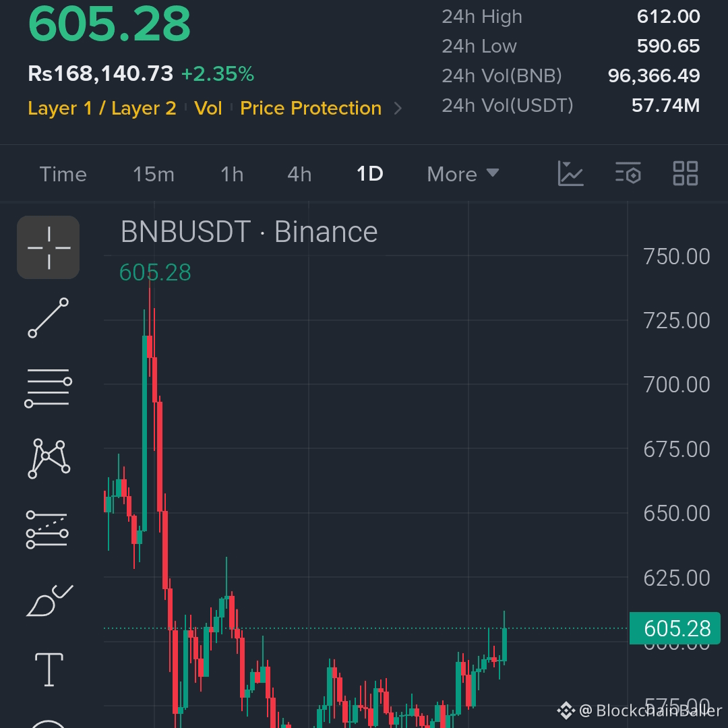This screenshot has width=728, height=728.
Task: Tap the 605.28 current price label on axis
Action: 675,629
